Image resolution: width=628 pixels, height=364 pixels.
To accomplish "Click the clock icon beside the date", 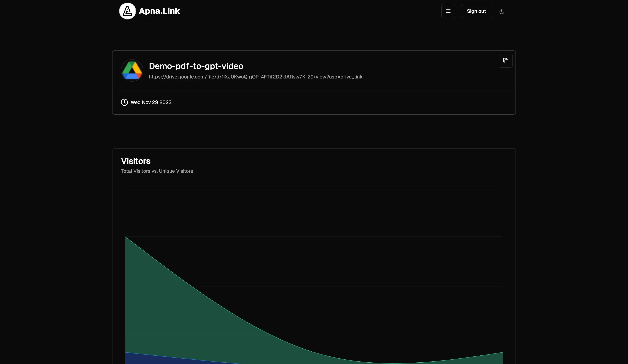I will point(124,102).
